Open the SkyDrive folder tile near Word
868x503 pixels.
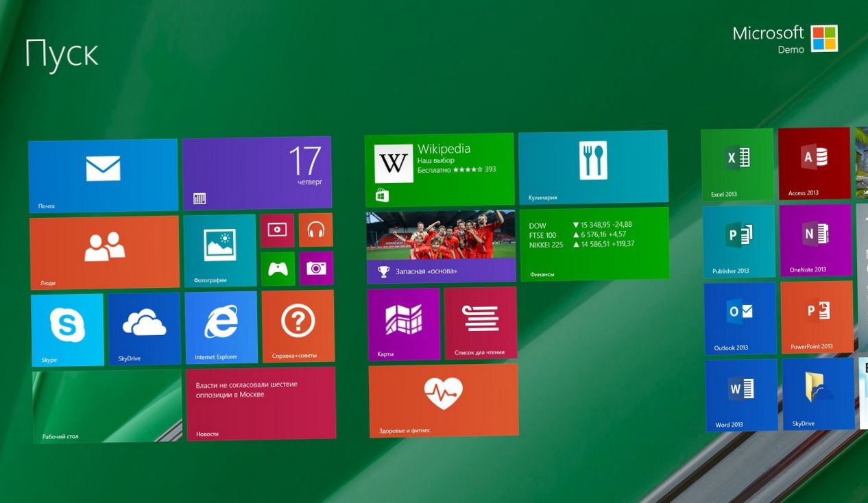(x=819, y=394)
